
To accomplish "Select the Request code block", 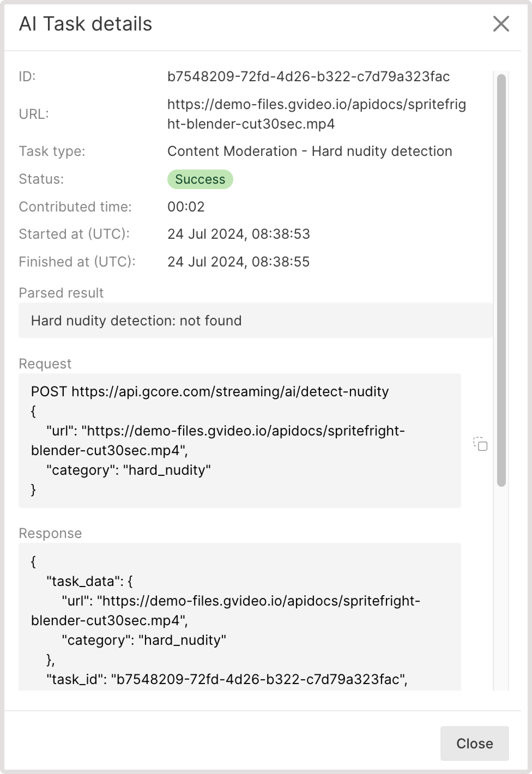I will coord(240,440).
